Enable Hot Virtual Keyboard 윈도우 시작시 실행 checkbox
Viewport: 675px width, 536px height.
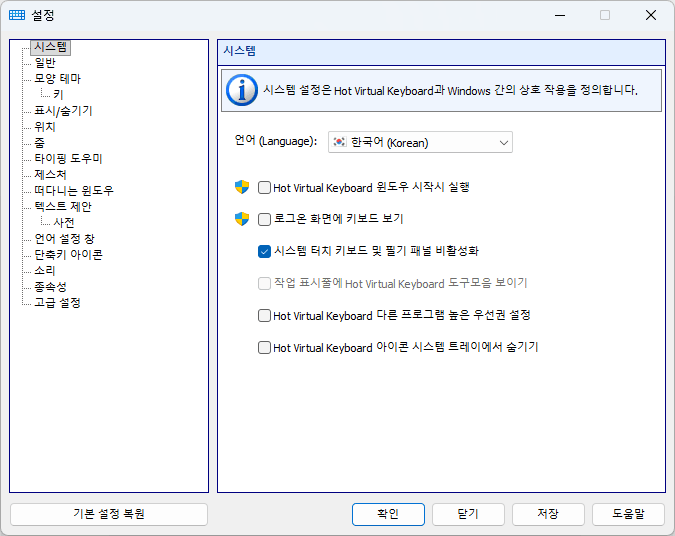264,188
